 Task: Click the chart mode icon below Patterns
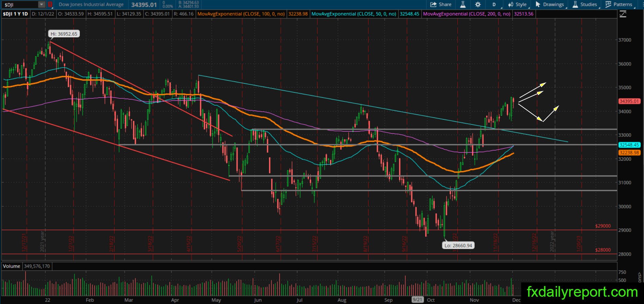point(623,14)
